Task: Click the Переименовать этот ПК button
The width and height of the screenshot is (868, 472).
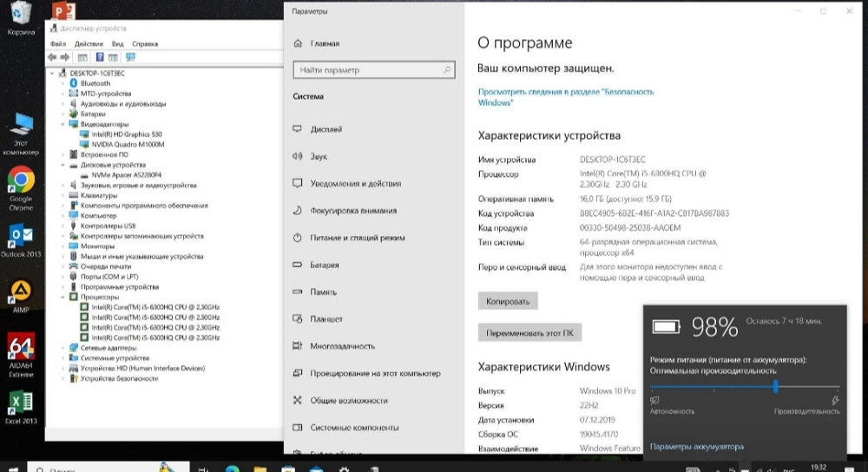Action: pyautogui.click(x=529, y=332)
